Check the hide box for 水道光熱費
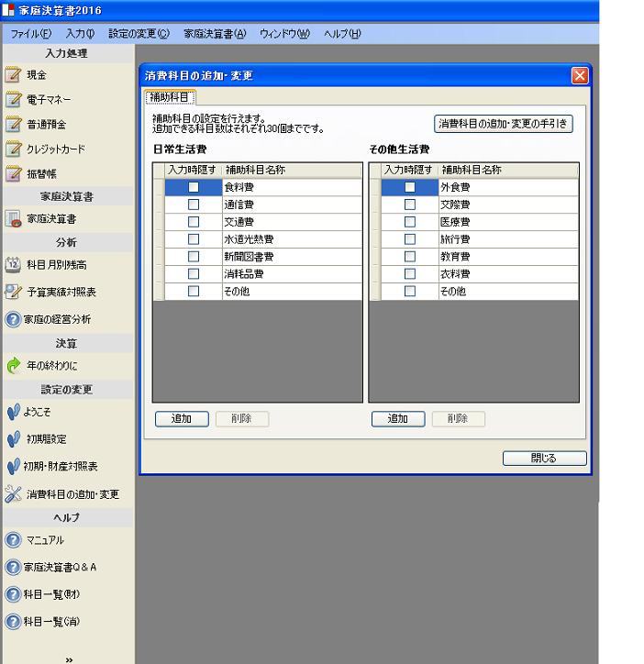This screenshot has width=644, height=664. point(194,239)
